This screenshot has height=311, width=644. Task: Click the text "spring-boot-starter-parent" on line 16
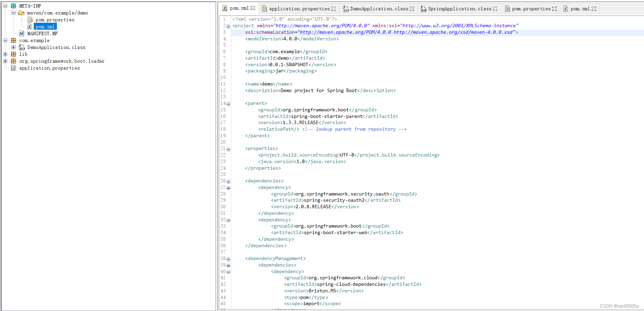pyautogui.click(x=327, y=116)
